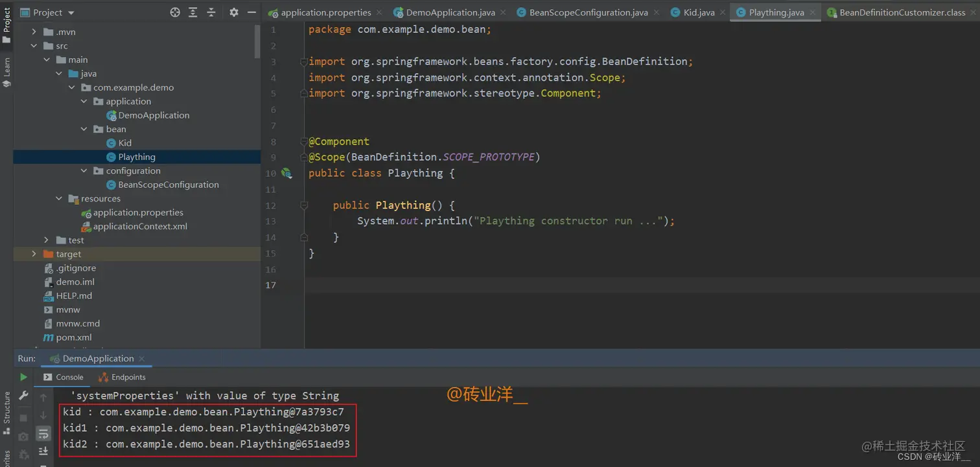The width and height of the screenshot is (980, 467).
Task: Collapse the com.example.demo package
Action: [x=71, y=87]
